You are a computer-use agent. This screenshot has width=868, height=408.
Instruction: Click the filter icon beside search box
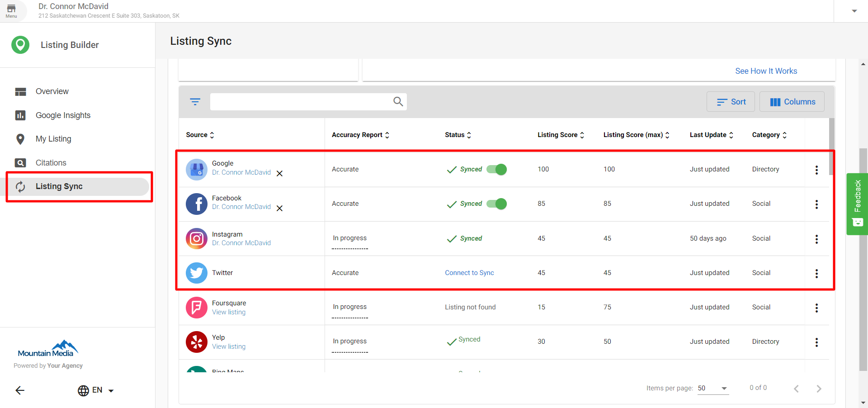click(x=195, y=102)
